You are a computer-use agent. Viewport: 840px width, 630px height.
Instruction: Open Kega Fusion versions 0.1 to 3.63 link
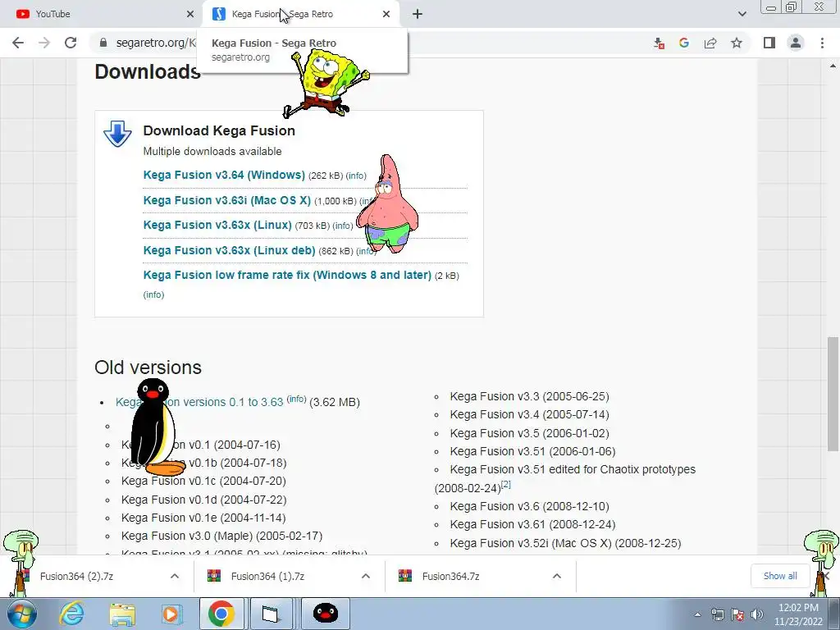tap(199, 402)
